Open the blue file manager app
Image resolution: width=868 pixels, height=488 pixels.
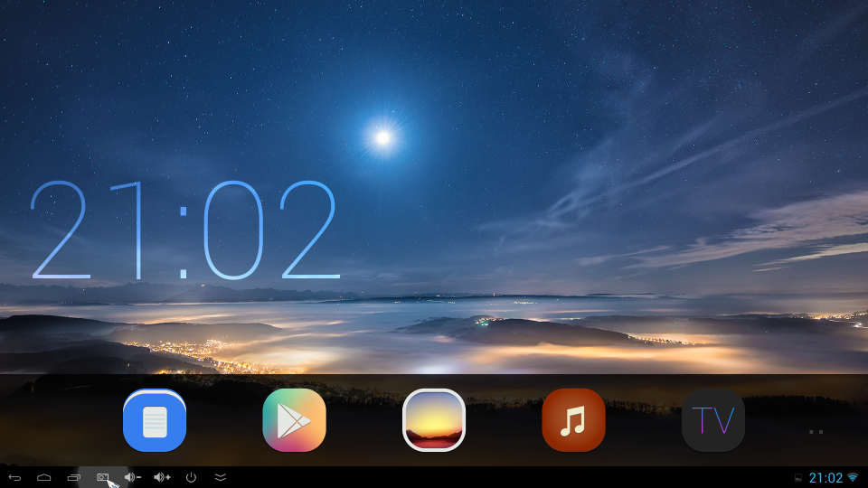155,420
